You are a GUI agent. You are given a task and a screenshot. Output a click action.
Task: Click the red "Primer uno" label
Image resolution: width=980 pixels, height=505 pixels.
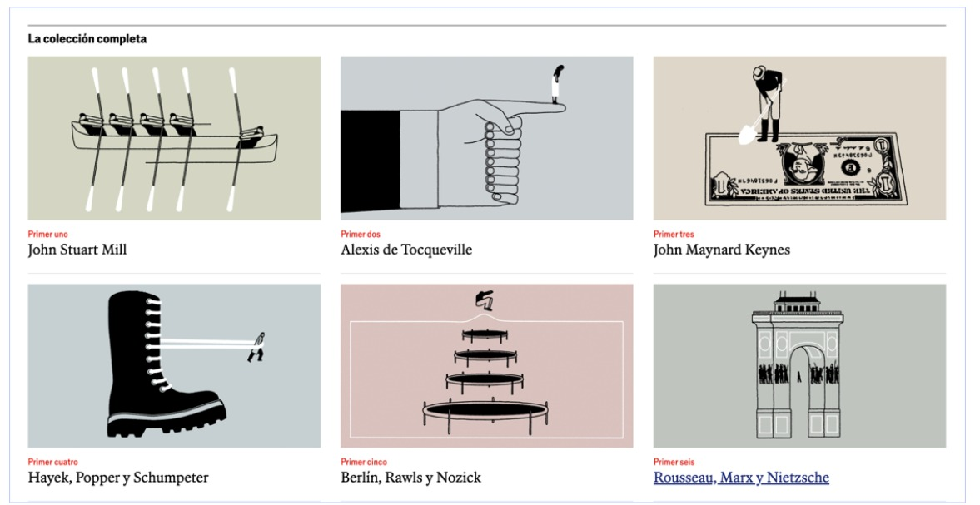click(47, 235)
